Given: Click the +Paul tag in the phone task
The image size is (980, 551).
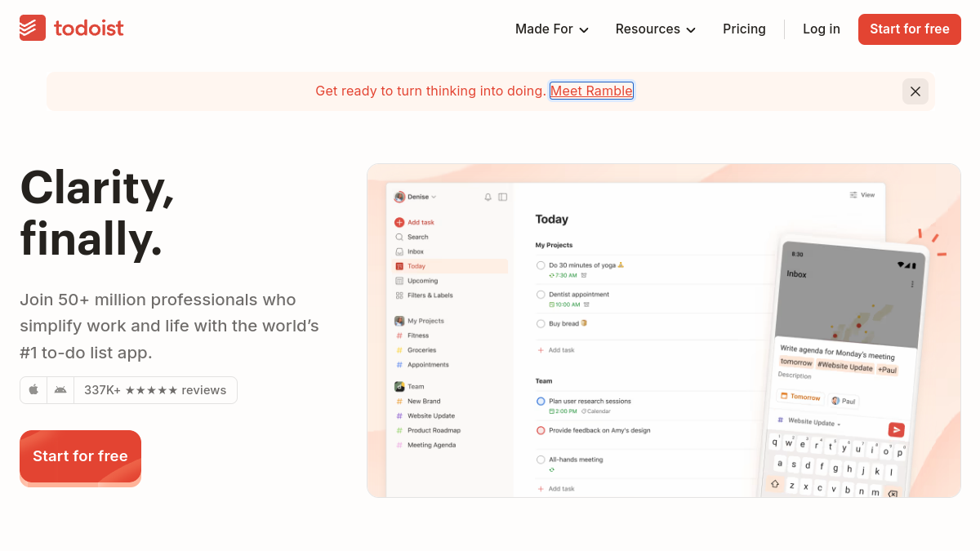Looking at the screenshot, I should pos(888,370).
